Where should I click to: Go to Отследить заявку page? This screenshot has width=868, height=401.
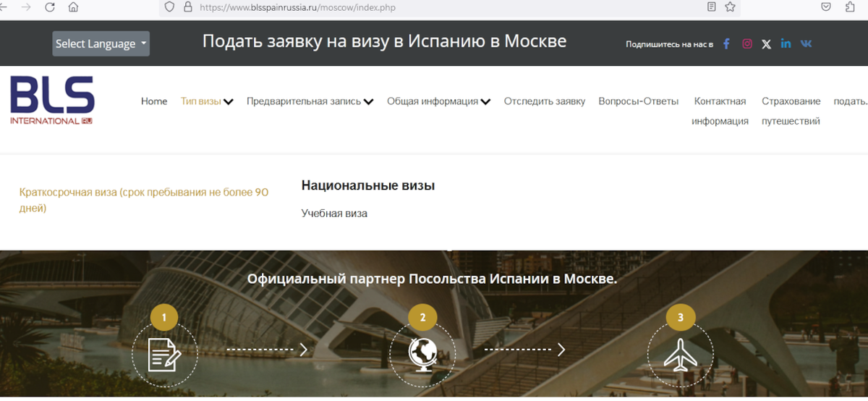click(x=545, y=101)
